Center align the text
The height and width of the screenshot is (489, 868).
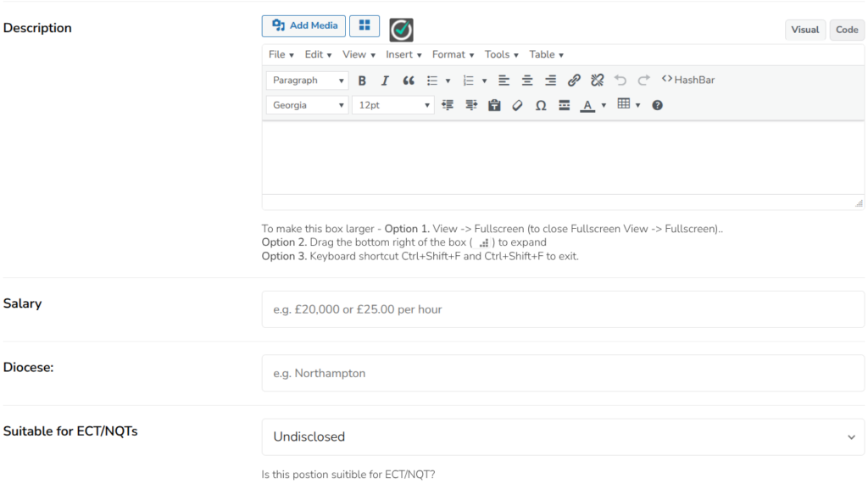(527, 81)
